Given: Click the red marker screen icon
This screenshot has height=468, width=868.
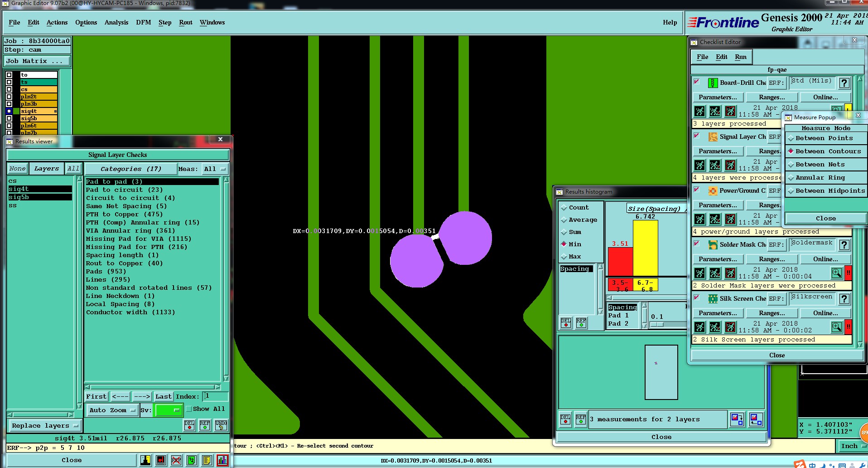Looking at the screenshot, I should click(x=161, y=460).
